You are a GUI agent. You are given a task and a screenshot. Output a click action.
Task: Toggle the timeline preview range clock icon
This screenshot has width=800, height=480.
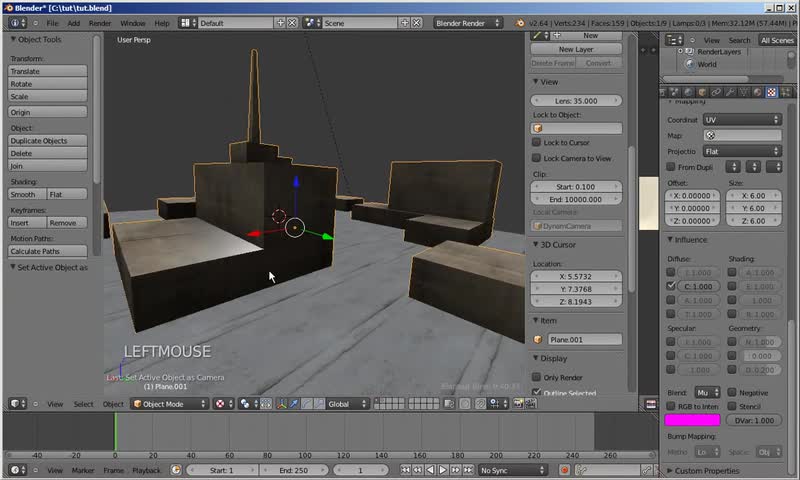[x=176, y=470]
